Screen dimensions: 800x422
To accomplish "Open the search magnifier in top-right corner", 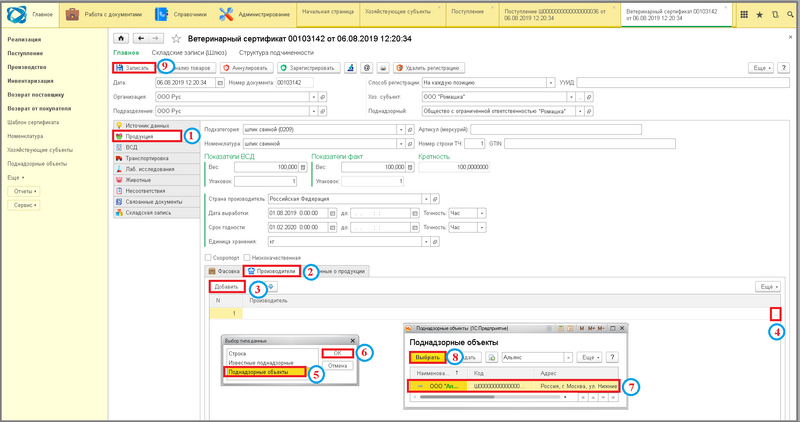I will (x=790, y=15).
